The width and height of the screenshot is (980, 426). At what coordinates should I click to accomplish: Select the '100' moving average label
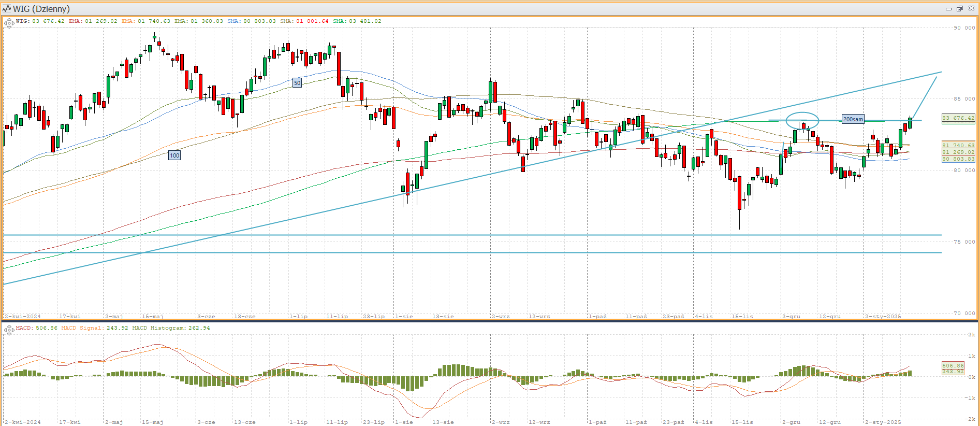174,155
